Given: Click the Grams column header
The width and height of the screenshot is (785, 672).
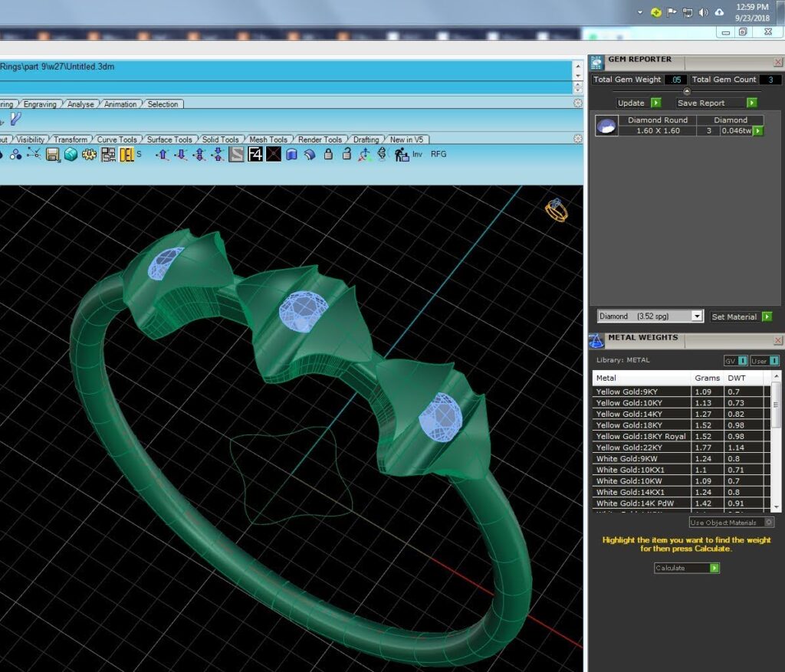Looking at the screenshot, I should coord(707,378).
